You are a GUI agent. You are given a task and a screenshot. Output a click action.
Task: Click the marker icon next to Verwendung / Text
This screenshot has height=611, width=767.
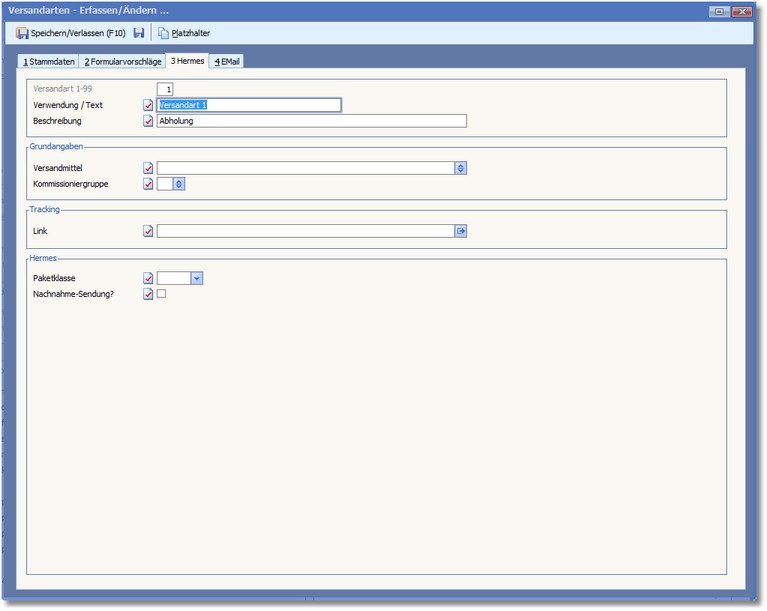[x=149, y=105]
